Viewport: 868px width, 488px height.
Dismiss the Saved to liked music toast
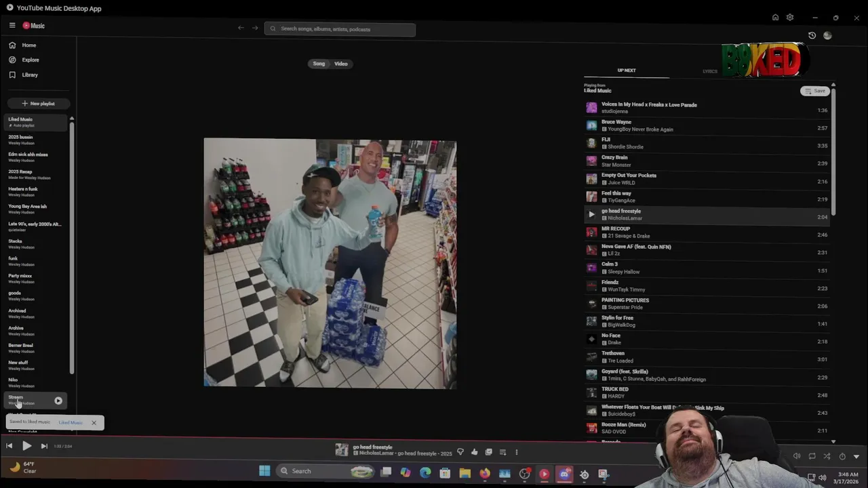[94, 423]
